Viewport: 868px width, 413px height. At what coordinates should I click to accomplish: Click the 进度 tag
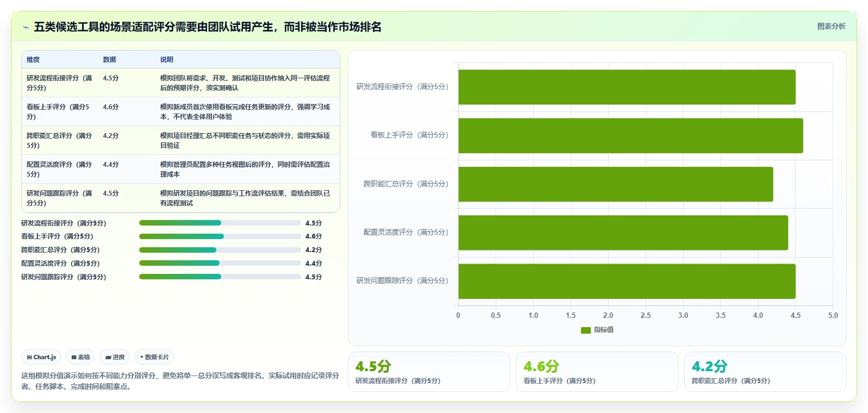pos(115,357)
